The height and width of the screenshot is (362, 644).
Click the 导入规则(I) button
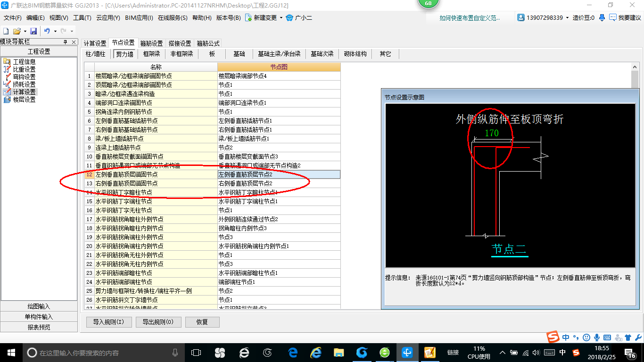pyautogui.click(x=108, y=322)
